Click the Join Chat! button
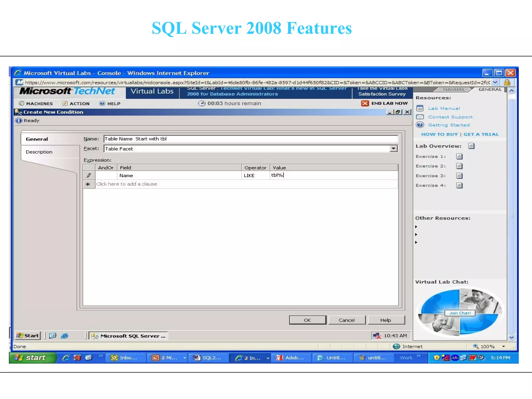532x399 pixels. point(460,313)
